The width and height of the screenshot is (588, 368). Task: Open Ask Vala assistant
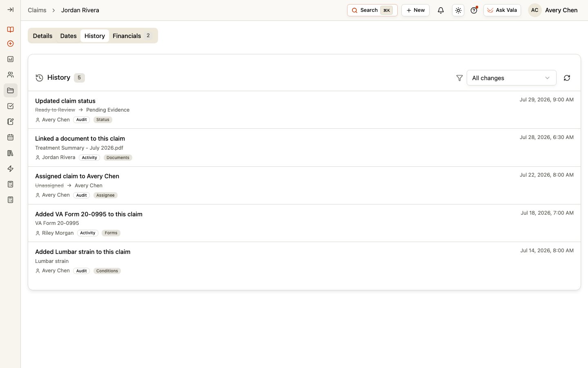tap(502, 10)
